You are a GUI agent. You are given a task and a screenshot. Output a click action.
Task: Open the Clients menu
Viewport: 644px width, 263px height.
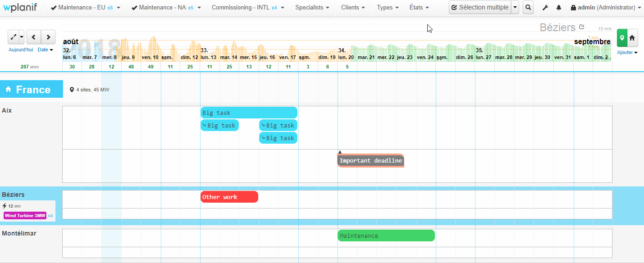tap(353, 8)
